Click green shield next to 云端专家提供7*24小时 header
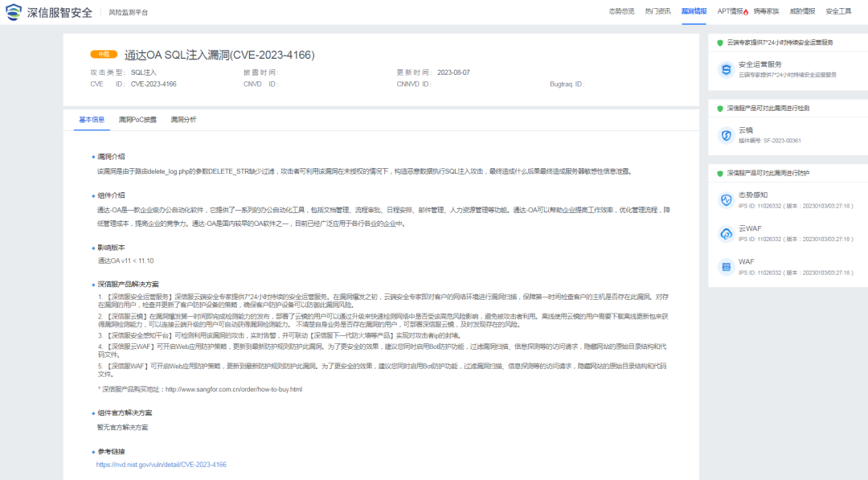The width and height of the screenshot is (868, 480). (719, 43)
